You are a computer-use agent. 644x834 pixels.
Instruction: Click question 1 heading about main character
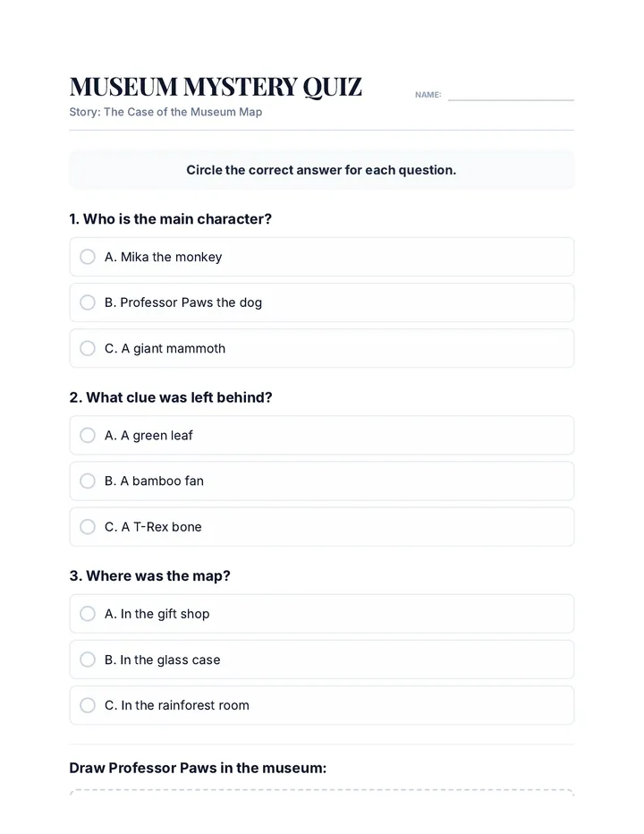(x=170, y=219)
